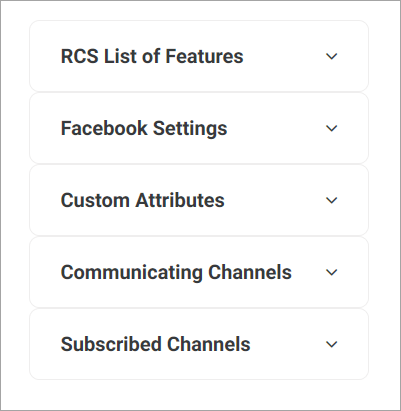Click the RCS List of Features heading
Image resolution: width=401 pixels, height=411 pixels.
[x=152, y=56]
